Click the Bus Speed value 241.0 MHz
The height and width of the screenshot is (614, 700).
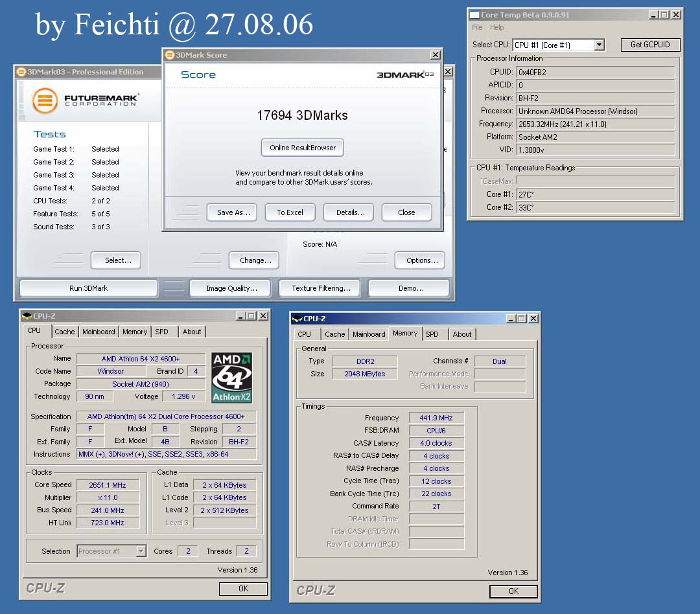tap(108, 510)
